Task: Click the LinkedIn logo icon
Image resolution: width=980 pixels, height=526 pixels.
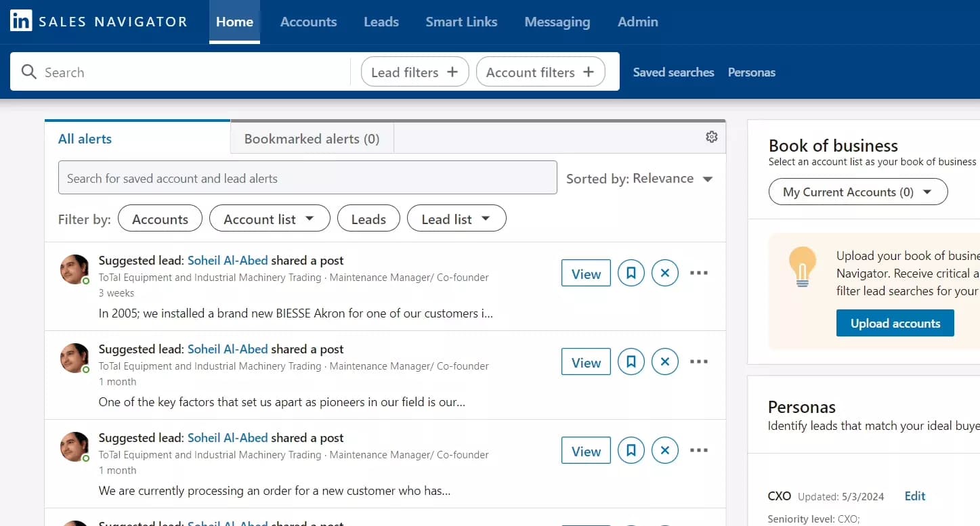Action: click(x=21, y=21)
